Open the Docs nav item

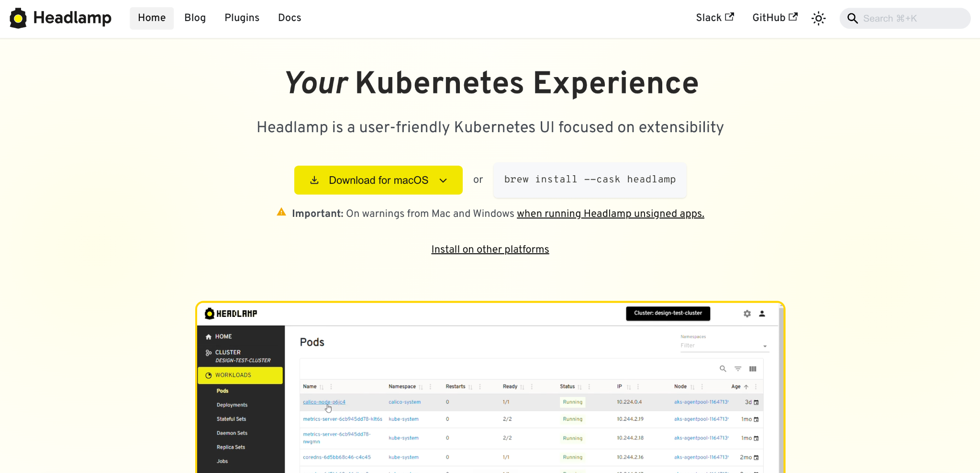tap(290, 18)
